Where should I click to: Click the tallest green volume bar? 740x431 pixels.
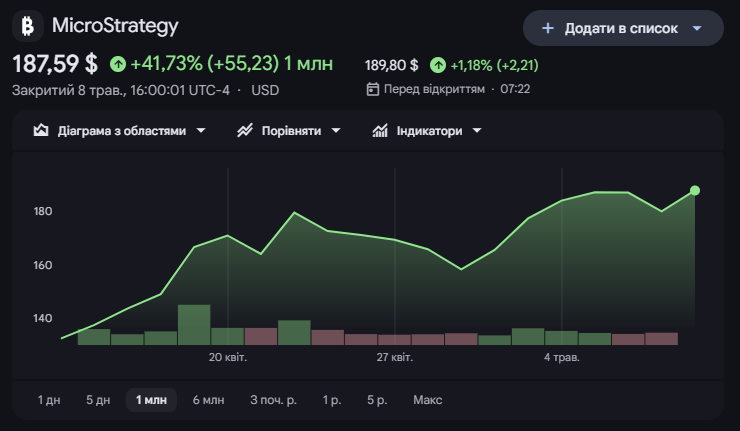194,325
